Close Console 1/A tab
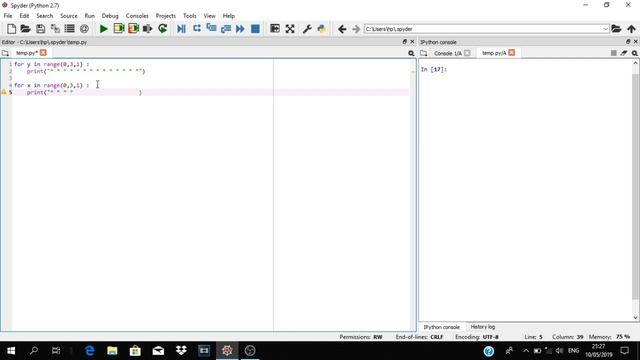640x360 pixels. [x=467, y=53]
